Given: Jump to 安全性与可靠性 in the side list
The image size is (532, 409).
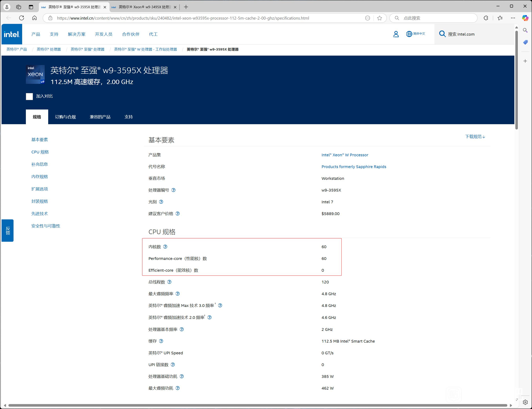Looking at the screenshot, I should 45,226.
